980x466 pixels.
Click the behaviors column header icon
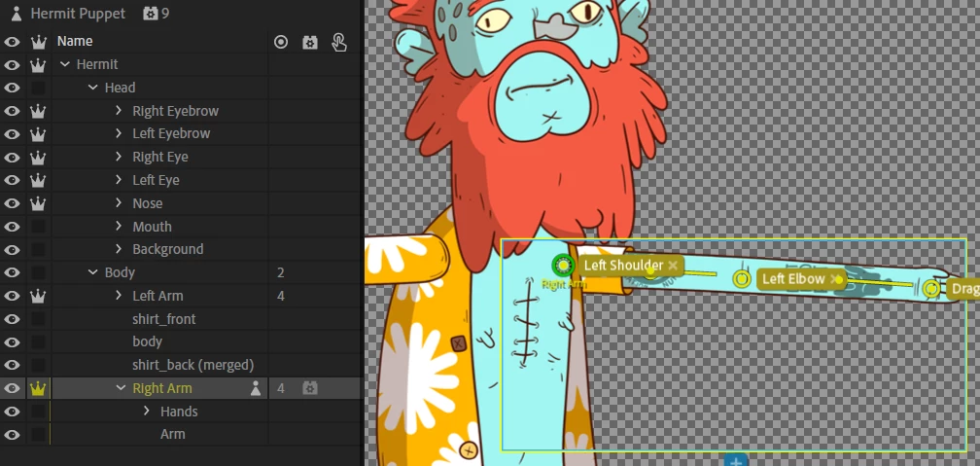point(310,42)
